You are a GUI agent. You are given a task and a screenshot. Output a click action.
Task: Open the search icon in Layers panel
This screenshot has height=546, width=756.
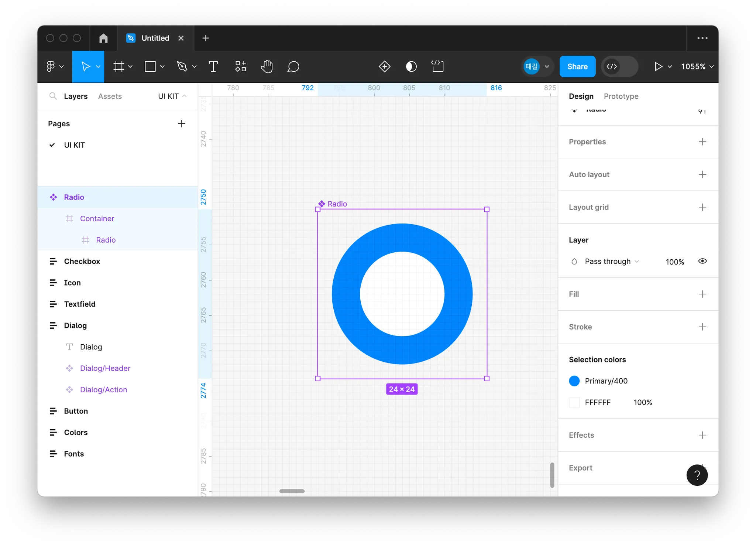coord(53,96)
